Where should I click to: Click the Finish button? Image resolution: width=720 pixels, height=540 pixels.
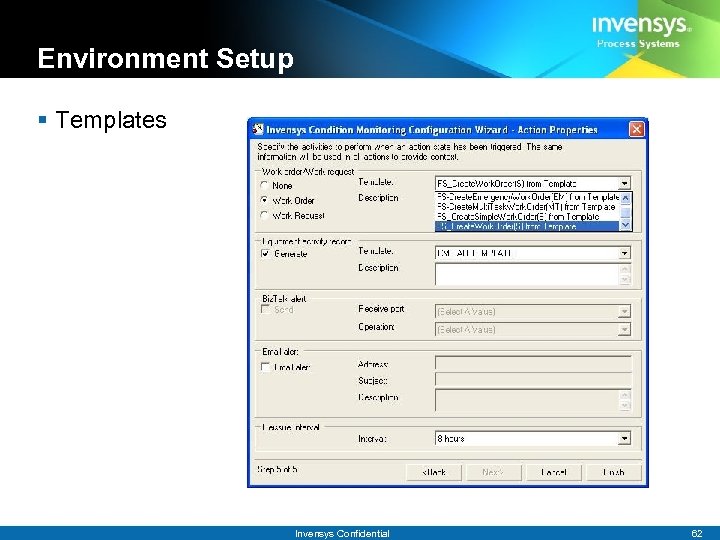point(614,472)
